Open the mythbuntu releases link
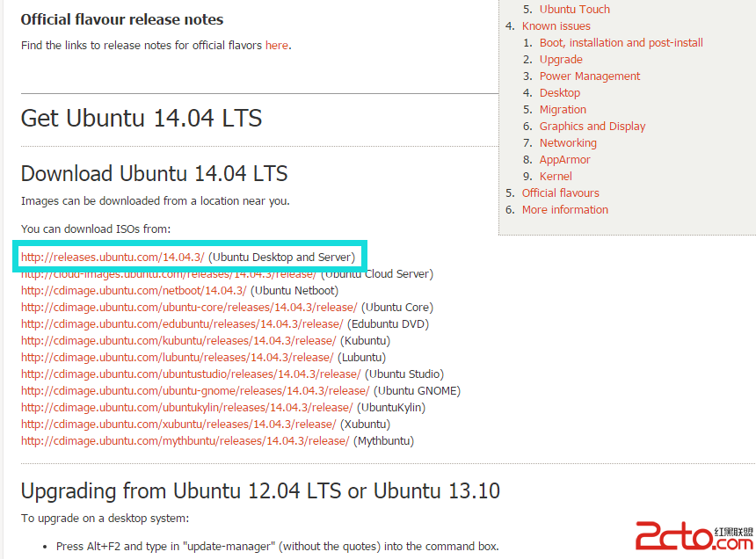Viewport: 756px width, 559px height. click(x=185, y=441)
